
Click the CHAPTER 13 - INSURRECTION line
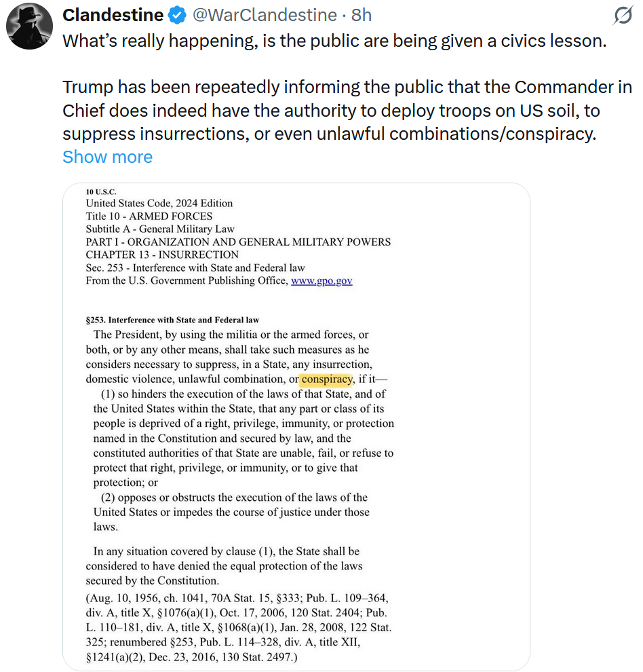(162, 255)
